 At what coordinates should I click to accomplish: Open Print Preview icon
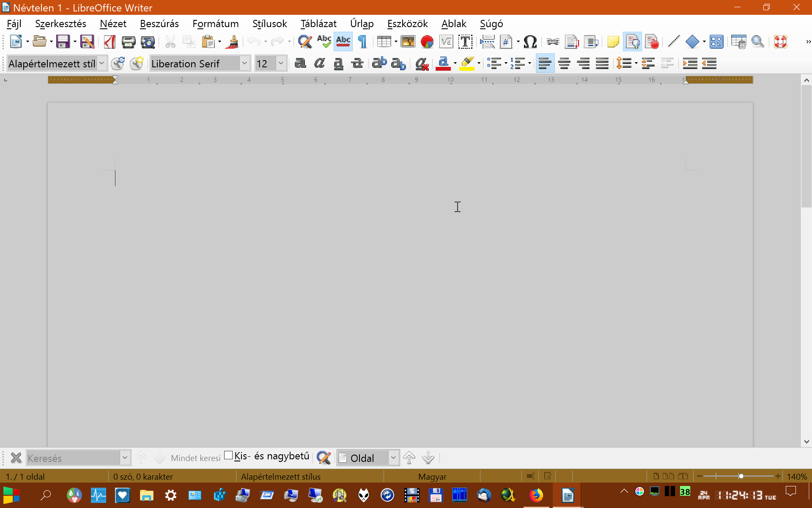point(148,41)
